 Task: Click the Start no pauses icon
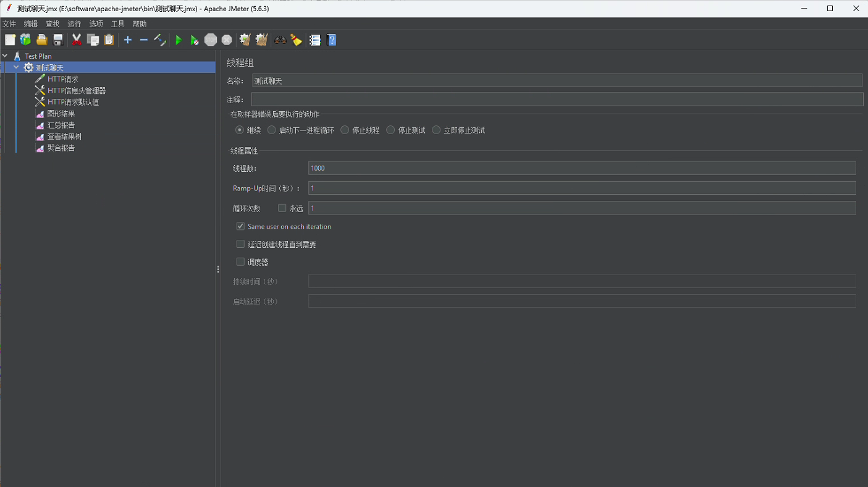coord(195,40)
